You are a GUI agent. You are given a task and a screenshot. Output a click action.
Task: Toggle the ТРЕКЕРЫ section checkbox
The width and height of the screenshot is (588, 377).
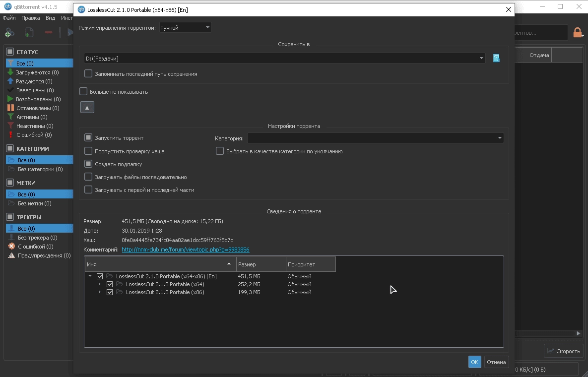point(10,217)
